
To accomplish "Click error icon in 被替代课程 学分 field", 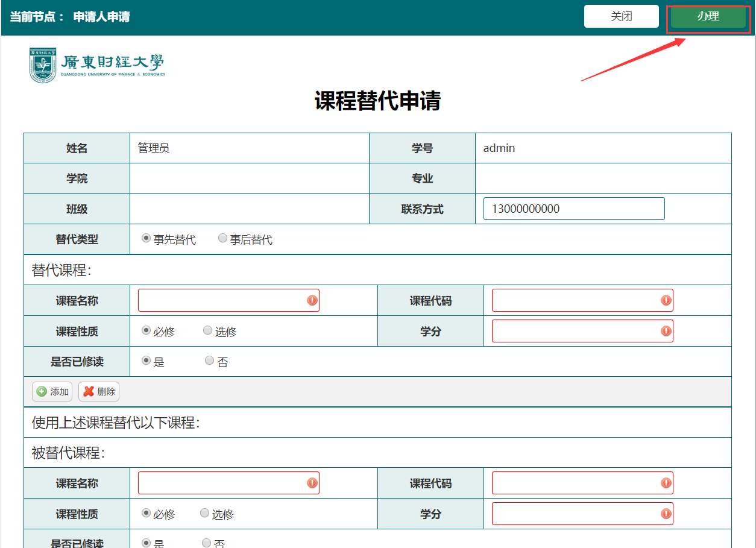I will click(666, 514).
